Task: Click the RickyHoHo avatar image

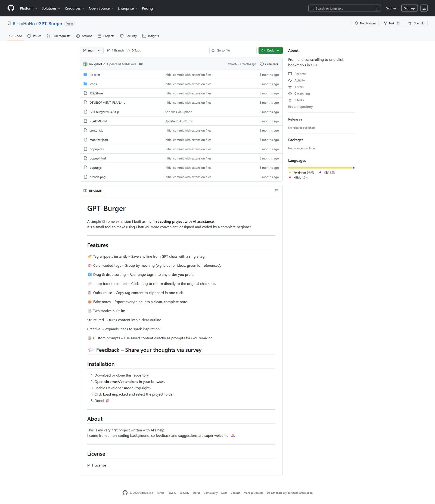Action: point(85,64)
